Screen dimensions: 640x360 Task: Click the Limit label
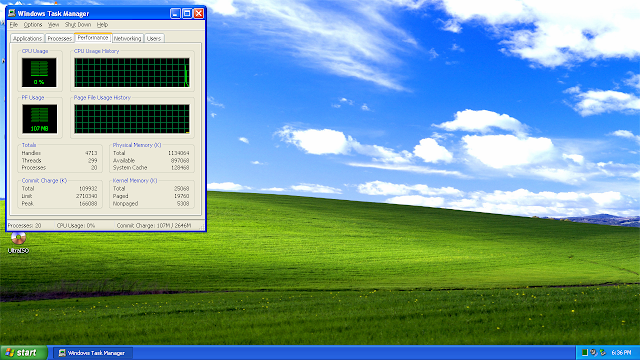[x=27, y=196]
